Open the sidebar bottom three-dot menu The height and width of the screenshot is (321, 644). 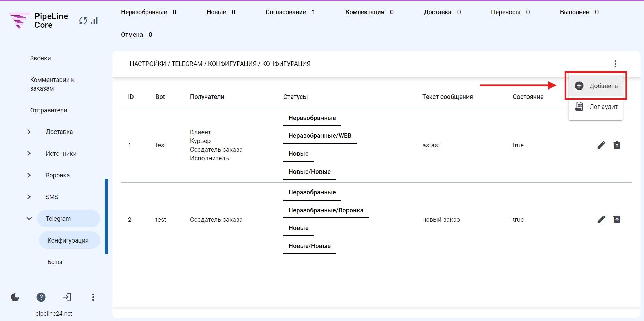point(93,297)
